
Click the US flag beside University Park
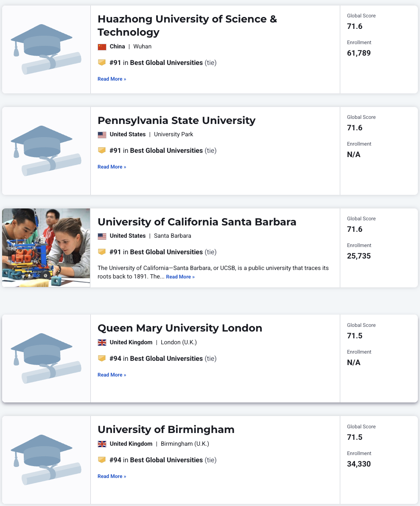102,135
